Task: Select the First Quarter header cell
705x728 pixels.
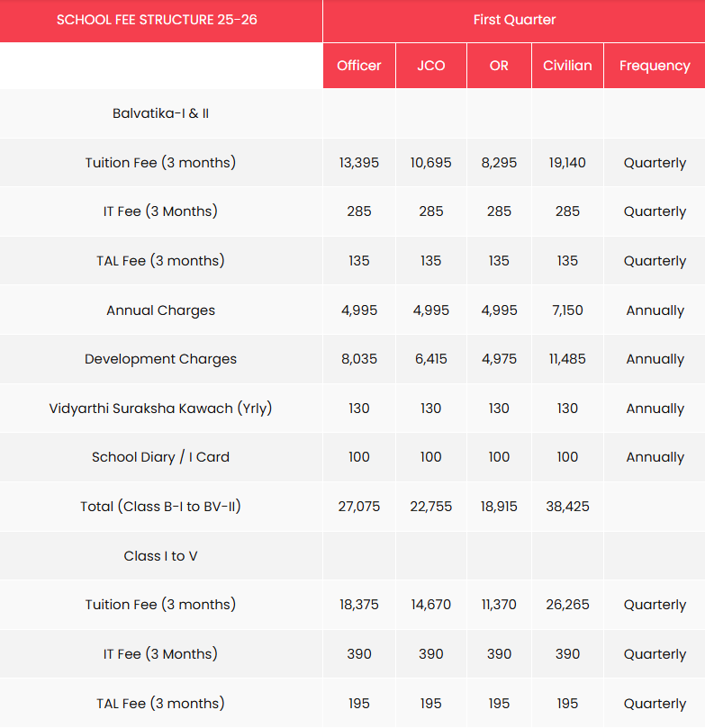Action: [x=514, y=20]
